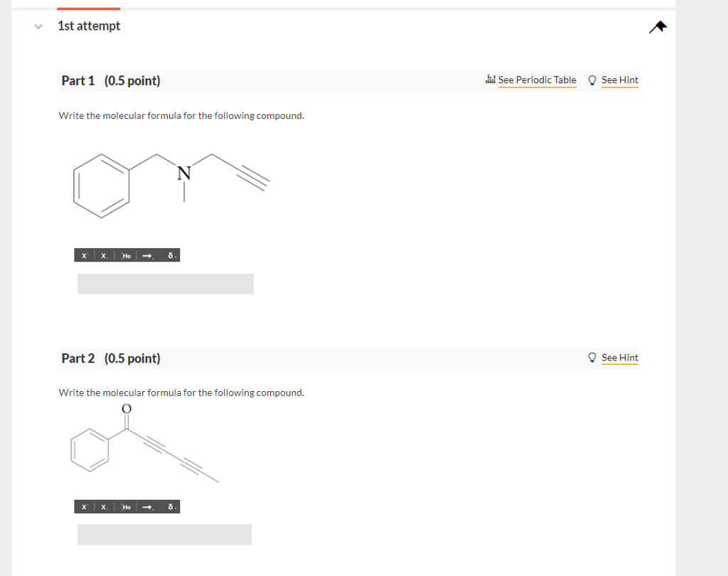The width and height of the screenshot is (728, 576).
Task: Open See Hint for Part 1
Action: 619,80
